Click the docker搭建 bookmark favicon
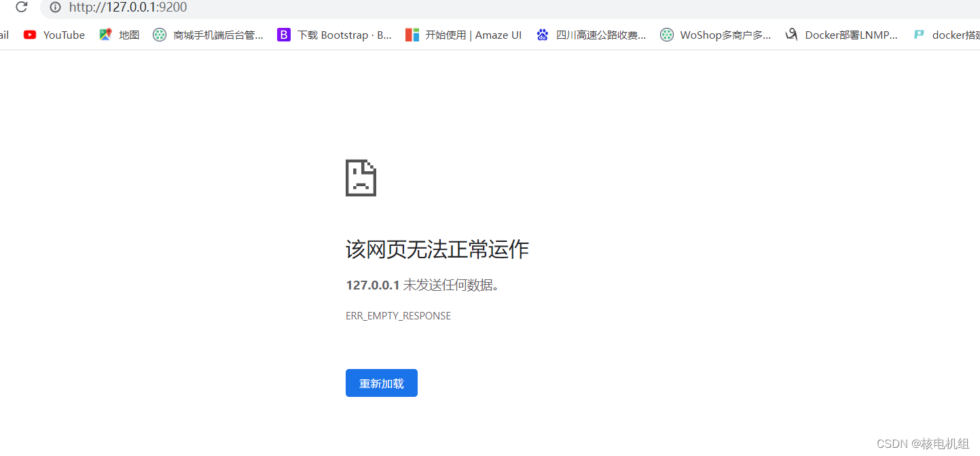 click(x=919, y=34)
